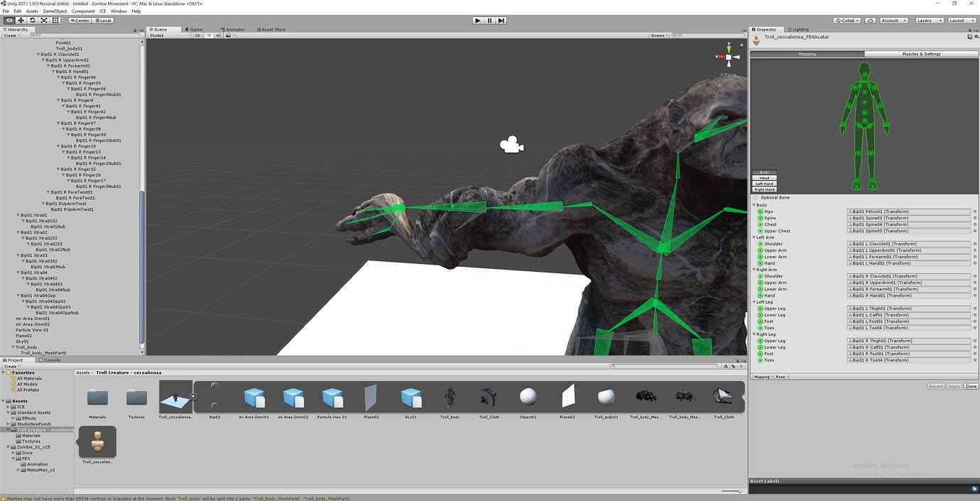Viewport: 980px width, 501px height.
Task: Select the Move tool
Action: [21, 20]
